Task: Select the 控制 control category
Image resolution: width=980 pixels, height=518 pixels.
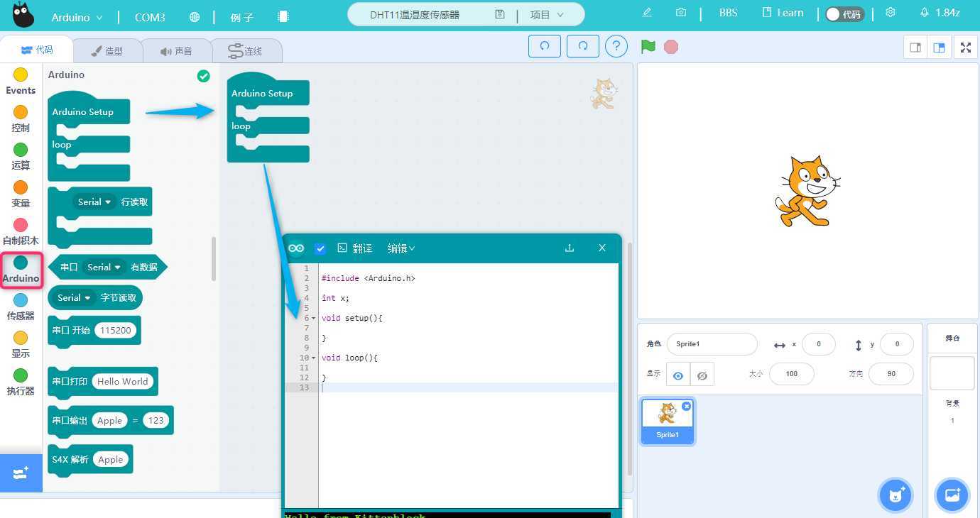Action: [21, 119]
